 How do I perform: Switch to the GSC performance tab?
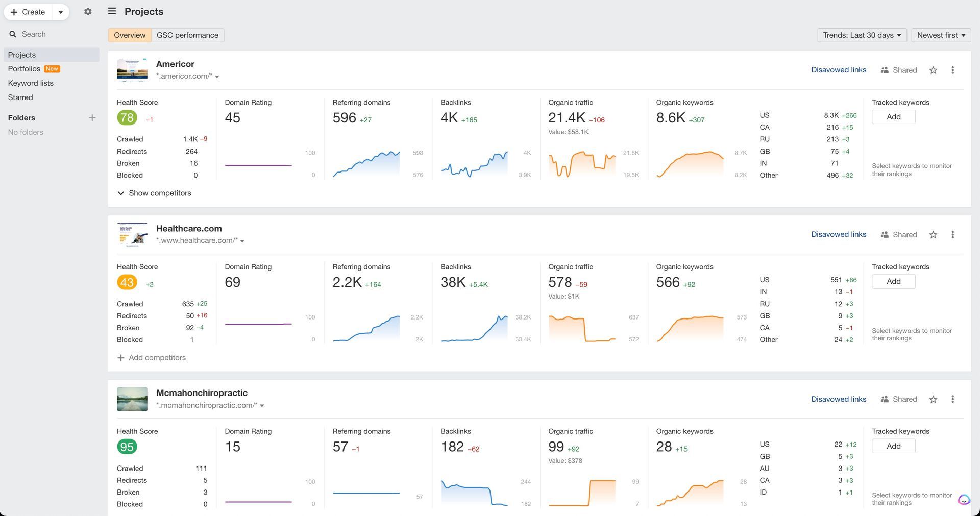pyautogui.click(x=187, y=35)
